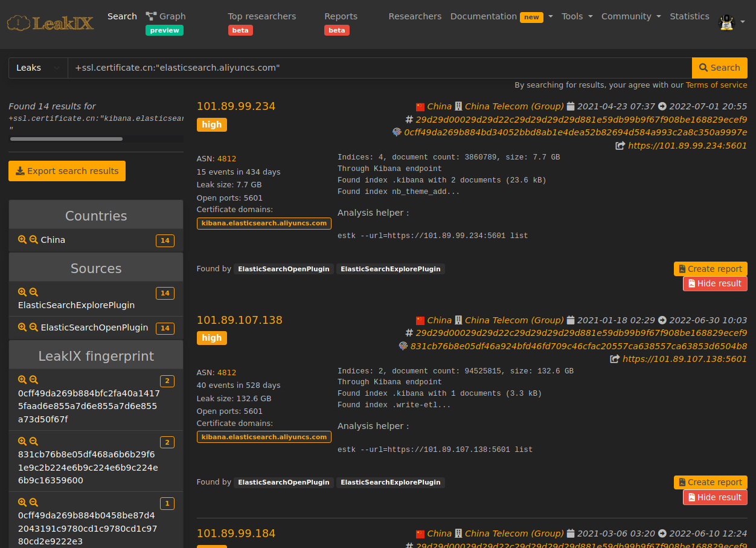
Task: Click horizontal scrollbar under query text
Action: (66, 139)
